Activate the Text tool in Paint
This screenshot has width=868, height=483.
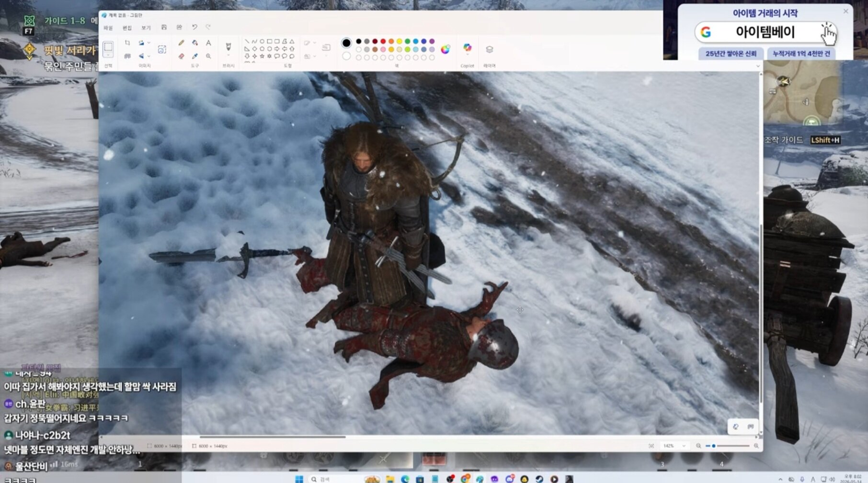208,43
